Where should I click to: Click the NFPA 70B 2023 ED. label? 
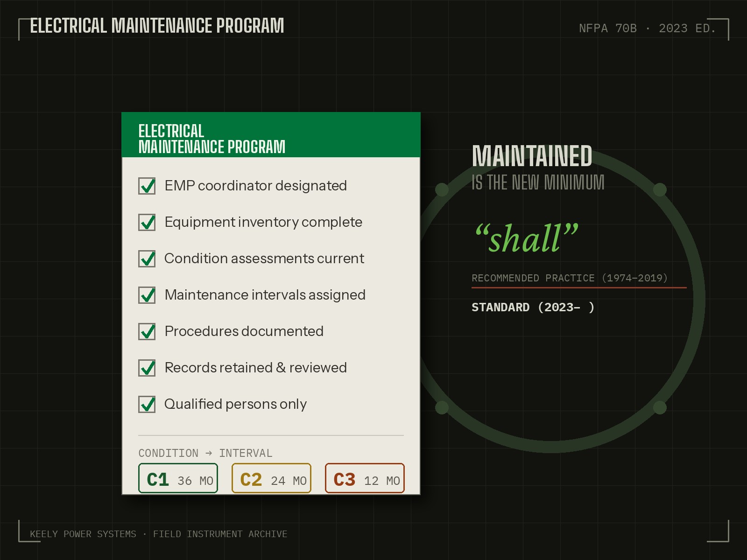coord(648,28)
